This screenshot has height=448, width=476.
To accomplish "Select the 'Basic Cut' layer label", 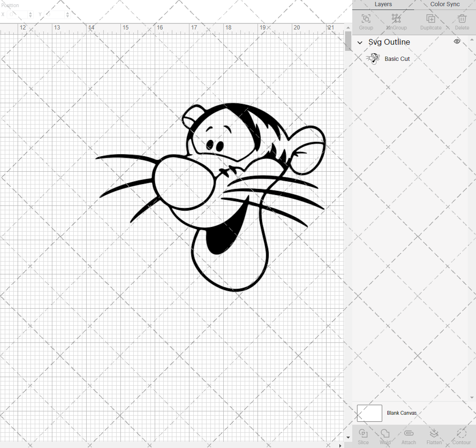I will pos(397,59).
